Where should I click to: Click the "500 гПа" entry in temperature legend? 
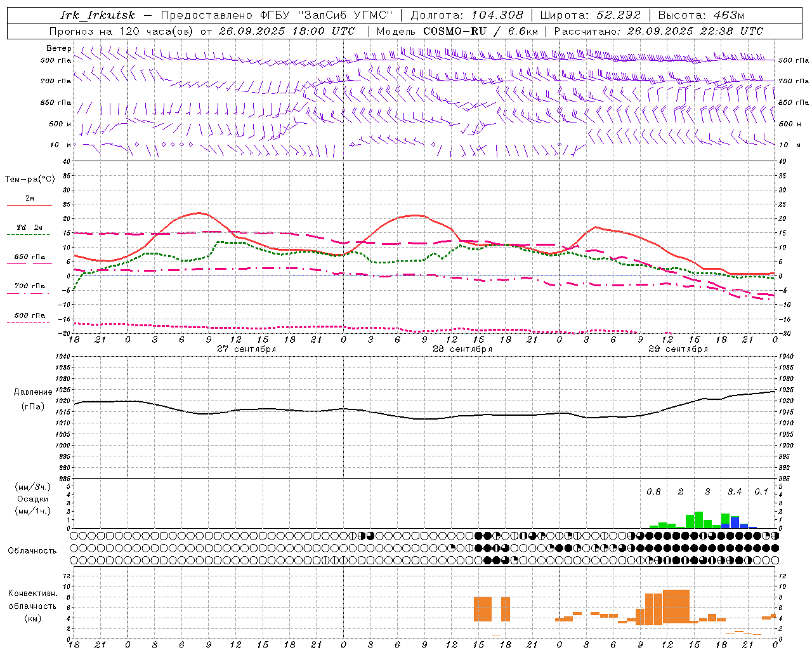(30, 315)
